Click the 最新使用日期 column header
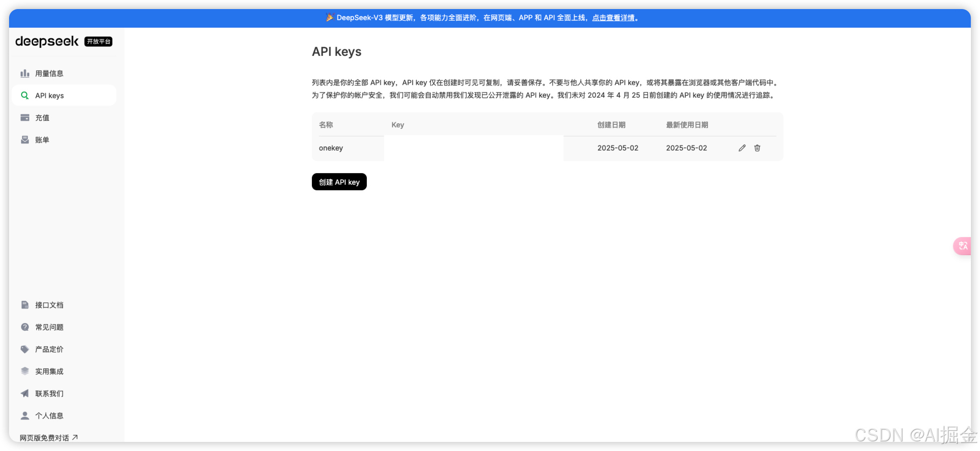This screenshot has height=451, width=980. (687, 125)
